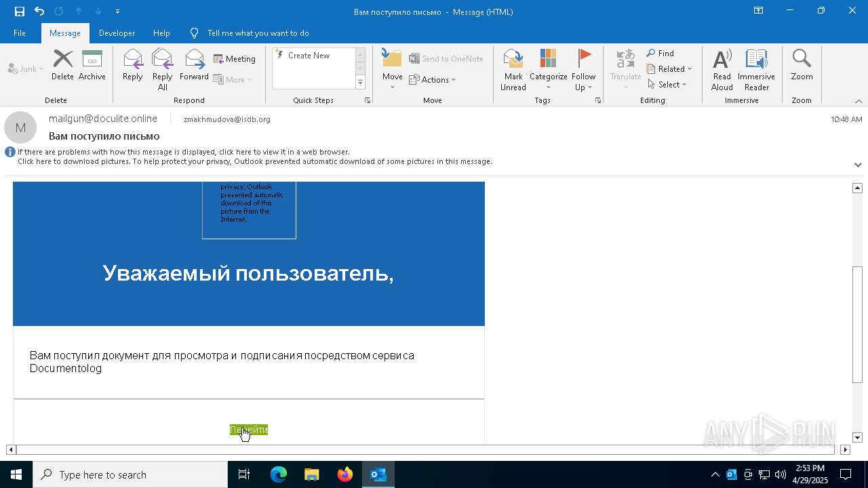
Task: Undo last action in the quick access toolbar
Action: click(39, 12)
